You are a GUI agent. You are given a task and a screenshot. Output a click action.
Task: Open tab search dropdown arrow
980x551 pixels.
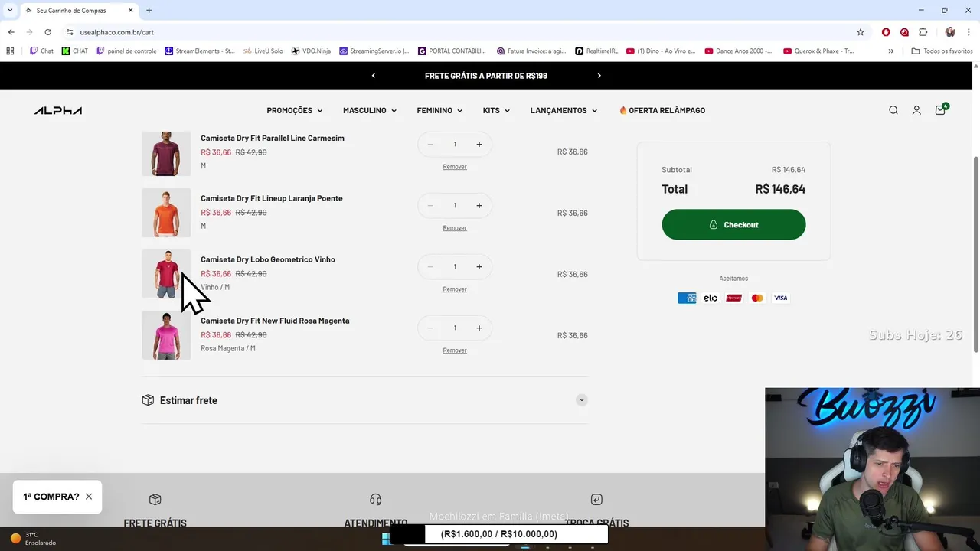click(x=10, y=10)
